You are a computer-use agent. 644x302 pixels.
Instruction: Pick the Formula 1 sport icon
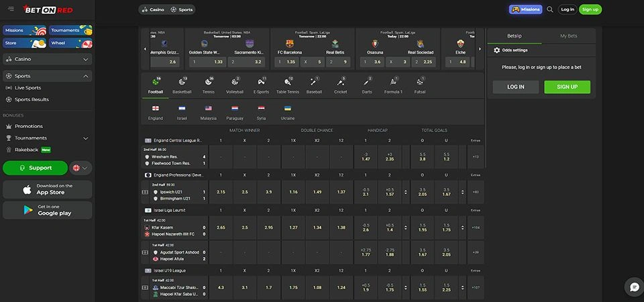tap(393, 85)
